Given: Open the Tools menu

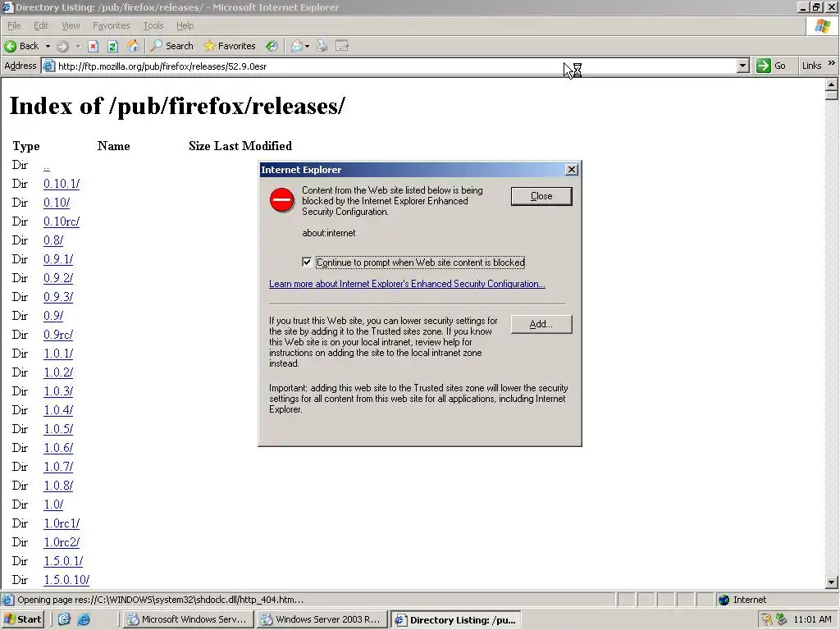Looking at the screenshot, I should [x=153, y=25].
